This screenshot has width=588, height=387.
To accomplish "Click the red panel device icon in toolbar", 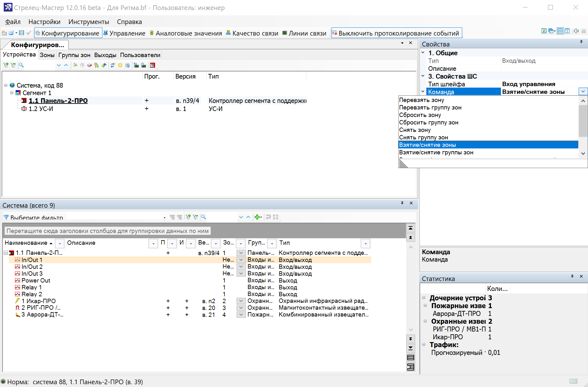I will [153, 65].
